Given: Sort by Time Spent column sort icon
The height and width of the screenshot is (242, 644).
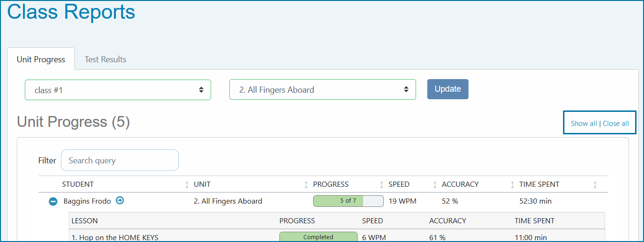Looking at the screenshot, I should pyautogui.click(x=595, y=184).
